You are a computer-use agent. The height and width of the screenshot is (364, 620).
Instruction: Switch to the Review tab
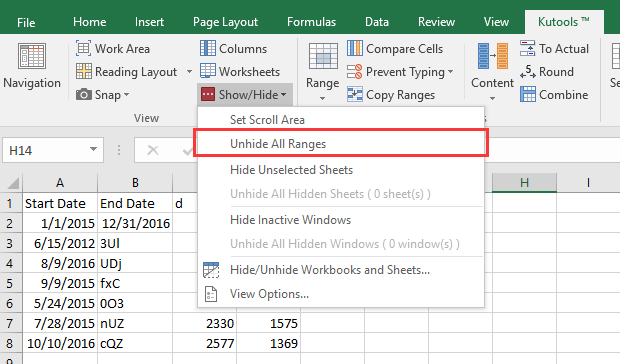click(437, 22)
